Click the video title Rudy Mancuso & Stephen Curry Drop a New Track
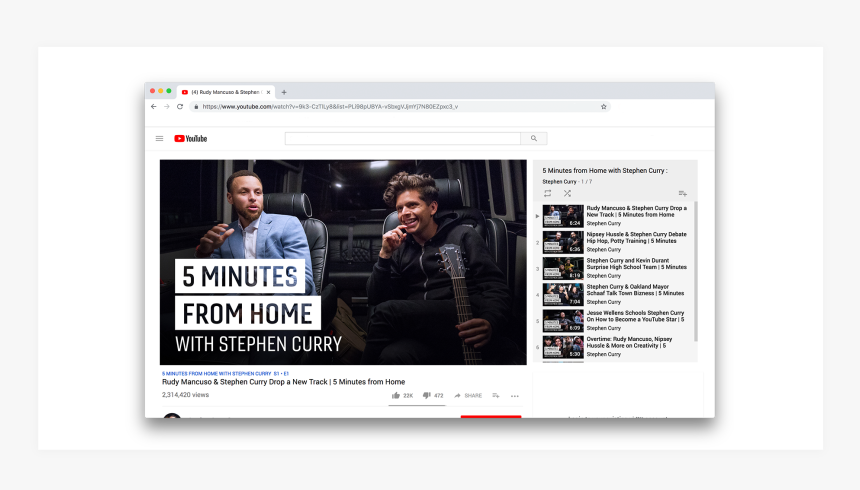The image size is (860, 490). coord(284,382)
